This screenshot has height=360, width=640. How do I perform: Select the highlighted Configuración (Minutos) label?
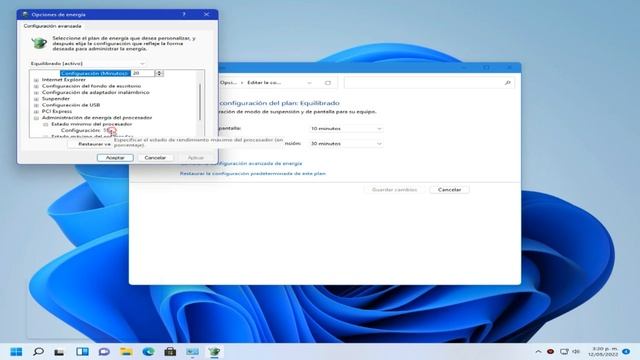pos(95,73)
